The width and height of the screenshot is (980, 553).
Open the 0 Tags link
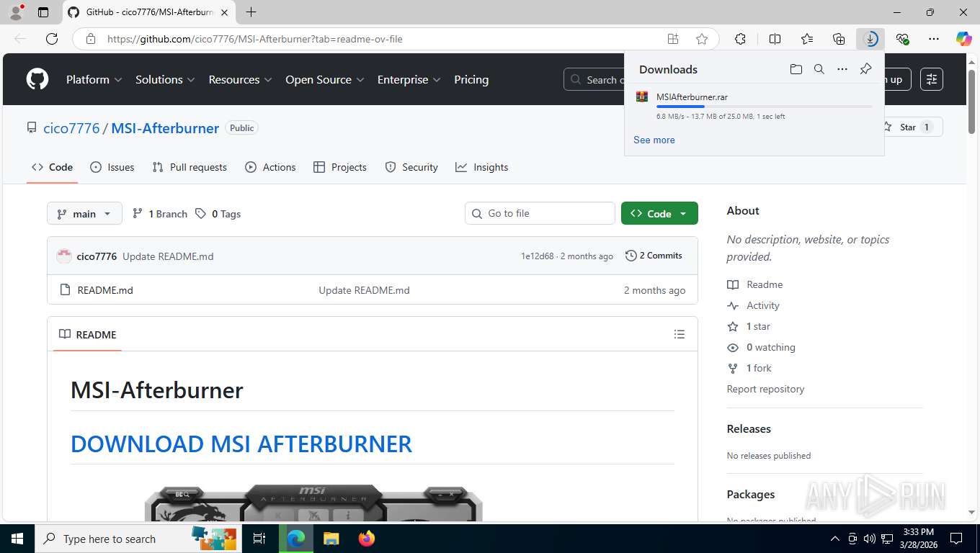(218, 214)
